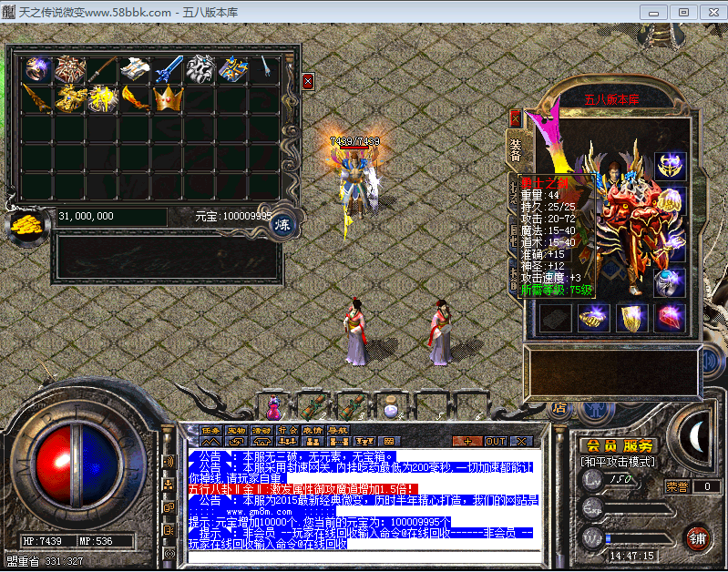Viewport: 728px width, 572px height.
Task: Click the two-person friends icon in the chat toolbar
Action: (x=313, y=442)
